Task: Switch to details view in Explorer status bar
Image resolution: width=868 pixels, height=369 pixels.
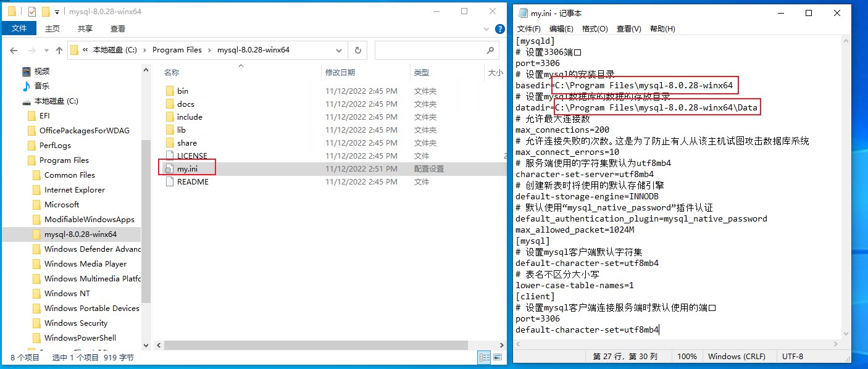Action: point(485,357)
